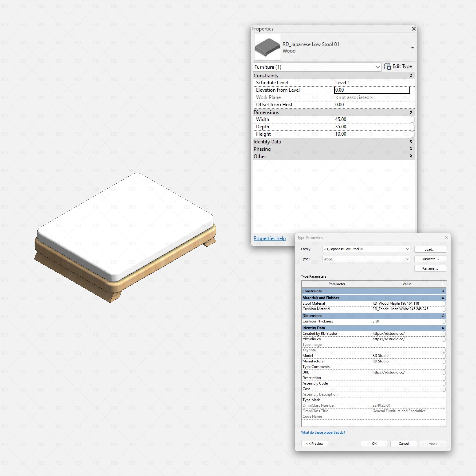Click the Elevation from Level value field

click(372, 90)
